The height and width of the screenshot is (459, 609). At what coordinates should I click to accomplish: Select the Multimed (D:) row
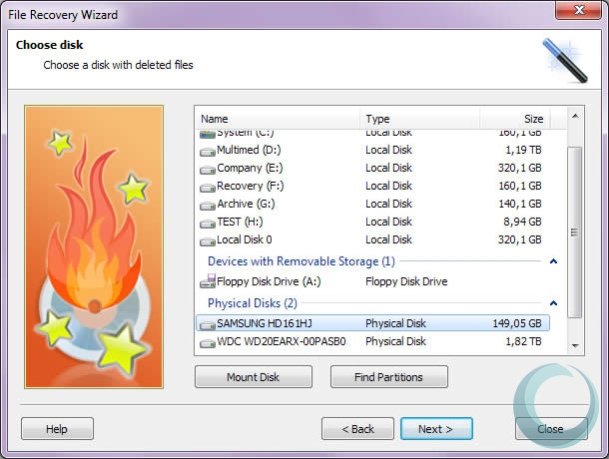pyautogui.click(x=373, y=150)
